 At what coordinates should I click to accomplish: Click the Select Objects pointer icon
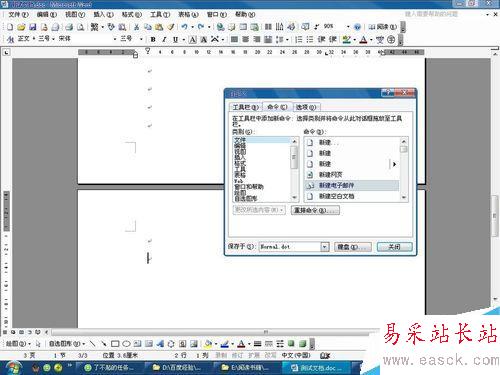click(38, 343)
